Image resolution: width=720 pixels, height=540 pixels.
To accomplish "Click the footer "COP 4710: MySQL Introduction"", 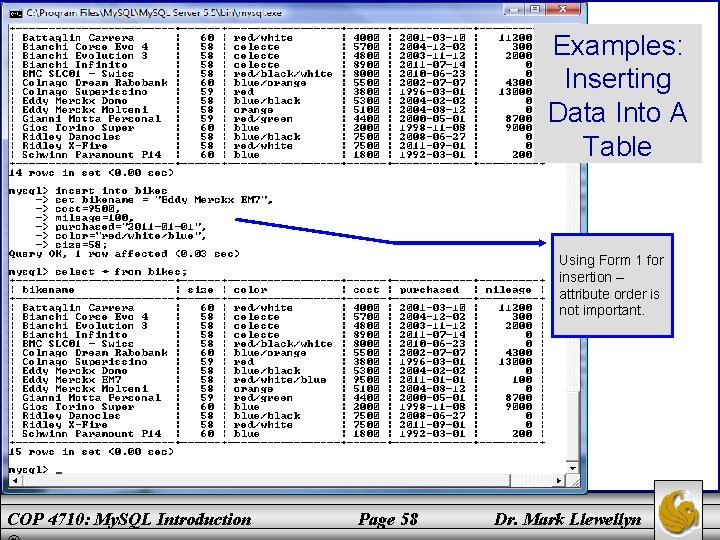I will [x=129, y=519].
